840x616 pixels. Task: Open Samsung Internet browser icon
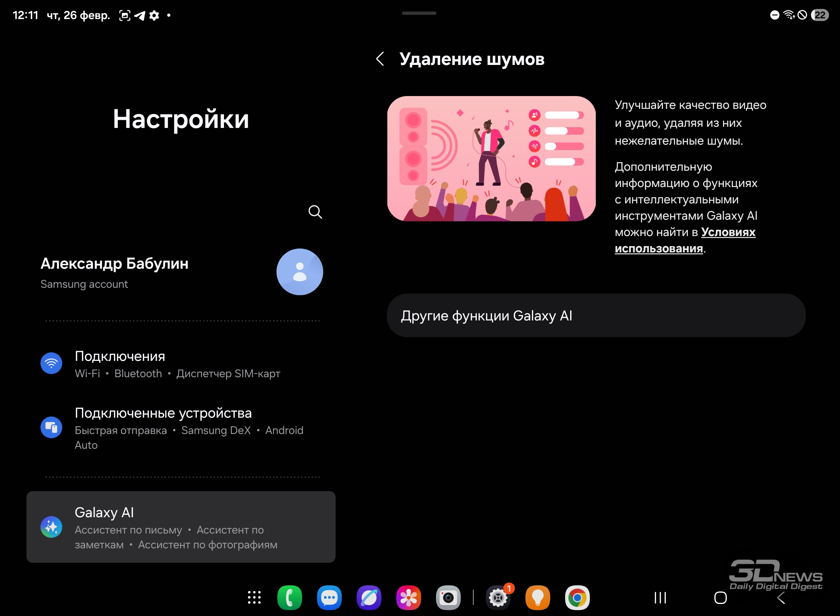[x=369, y=597]
